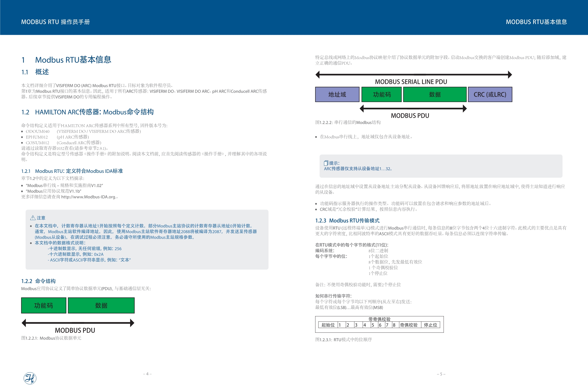588x390 pixels.
Task: Open the http://www.Modbus-IDA.org link
Action: (88, 197)
